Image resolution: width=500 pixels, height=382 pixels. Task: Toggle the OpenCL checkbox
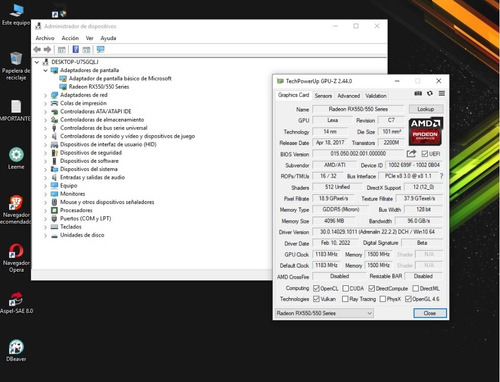click(x=316, y=288)
